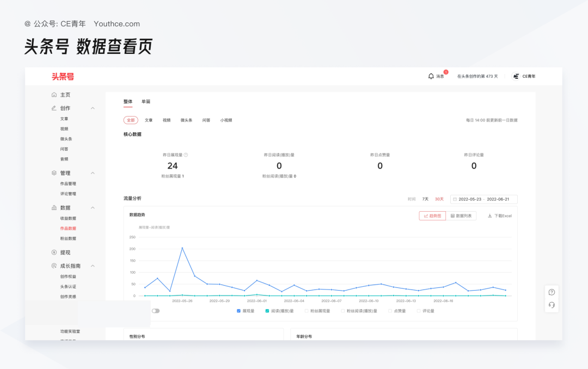Collapse the 数据 section in sidebar
This screenshot has height=369, width=588.
(x=92, y=207)
